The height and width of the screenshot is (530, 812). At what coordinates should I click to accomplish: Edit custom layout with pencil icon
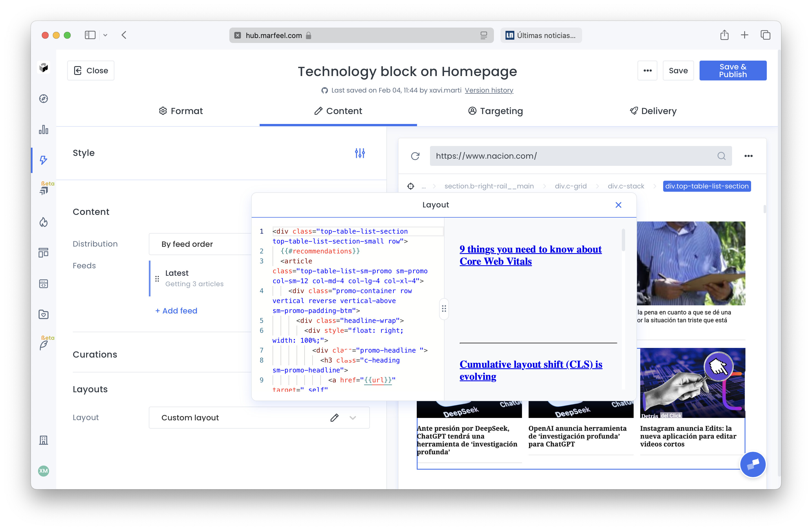tap(334, 417)
